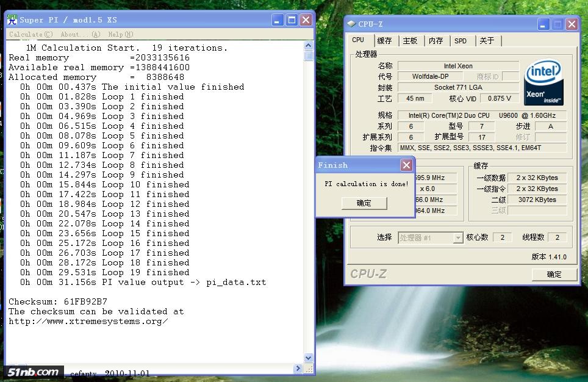
Task: Click the 型号 field showing 7
Action: point(482,126)
